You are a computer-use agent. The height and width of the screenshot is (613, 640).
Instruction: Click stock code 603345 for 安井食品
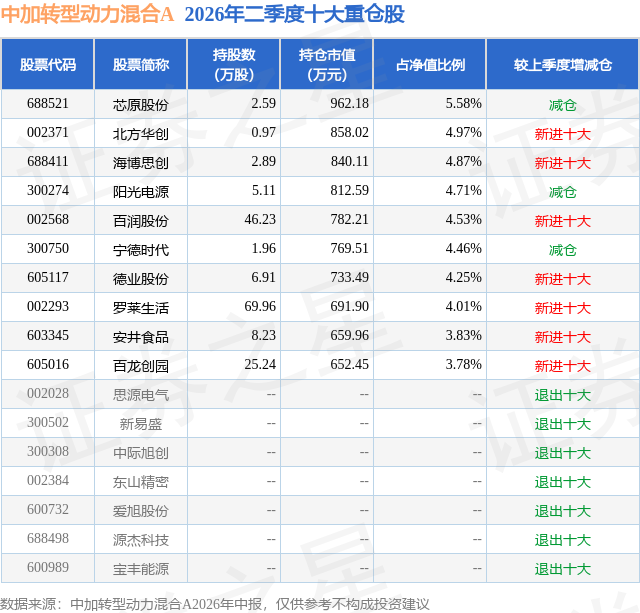point(48,335)
